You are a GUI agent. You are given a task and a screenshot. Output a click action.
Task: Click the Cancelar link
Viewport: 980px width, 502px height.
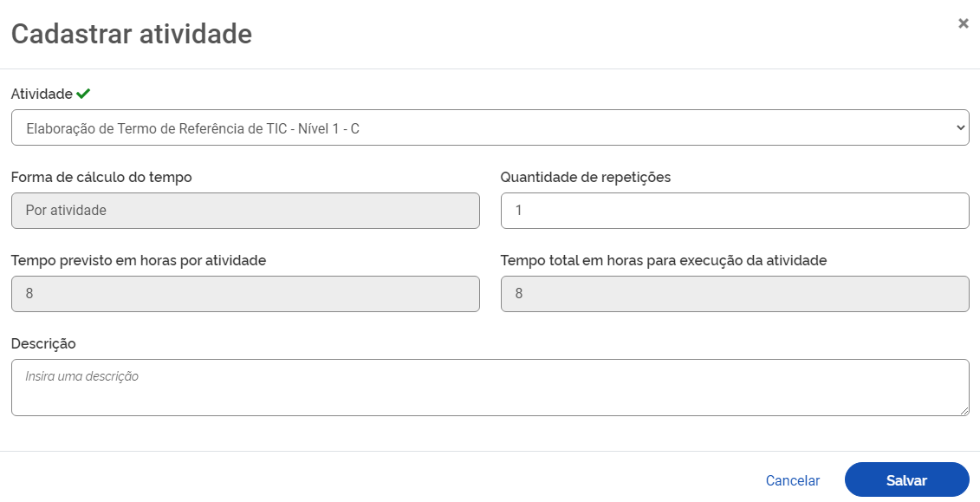tap(792, 480)
